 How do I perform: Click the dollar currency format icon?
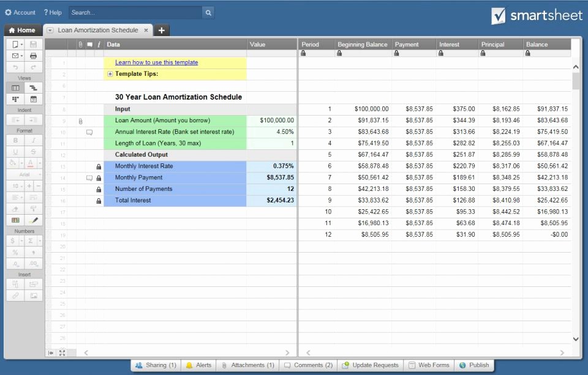pos(13,241)
